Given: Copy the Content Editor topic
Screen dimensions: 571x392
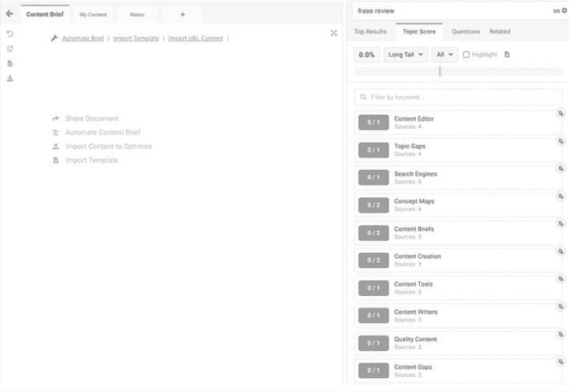Looking at the screenshot, I should click(561, 113).
